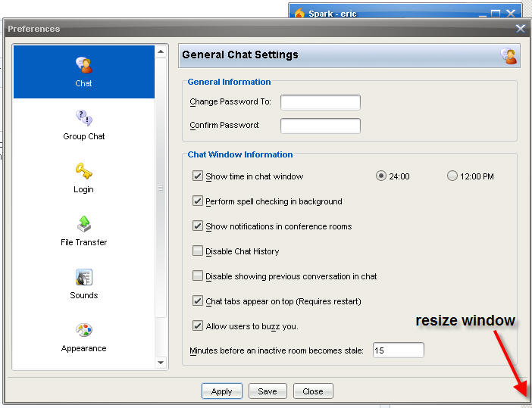The width and height of the screenshot is (532, 408).
Task: Click the Apply button
Action: pos(222,391)
